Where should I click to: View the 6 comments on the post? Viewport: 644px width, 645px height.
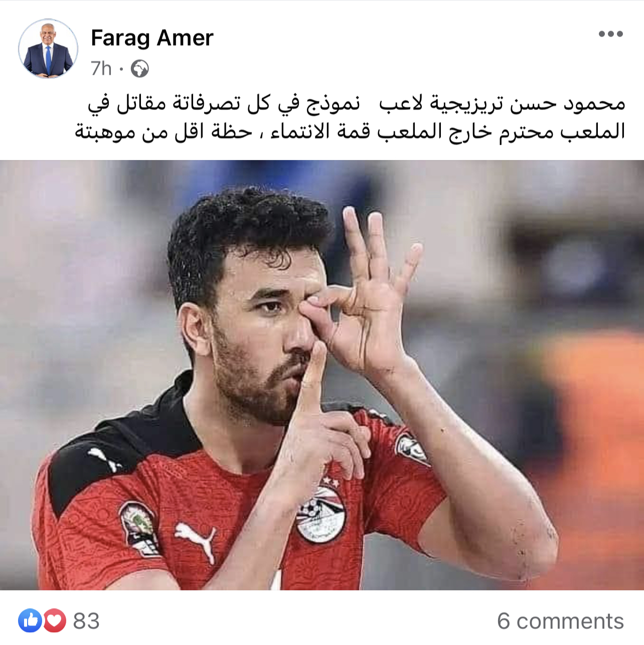560,621
